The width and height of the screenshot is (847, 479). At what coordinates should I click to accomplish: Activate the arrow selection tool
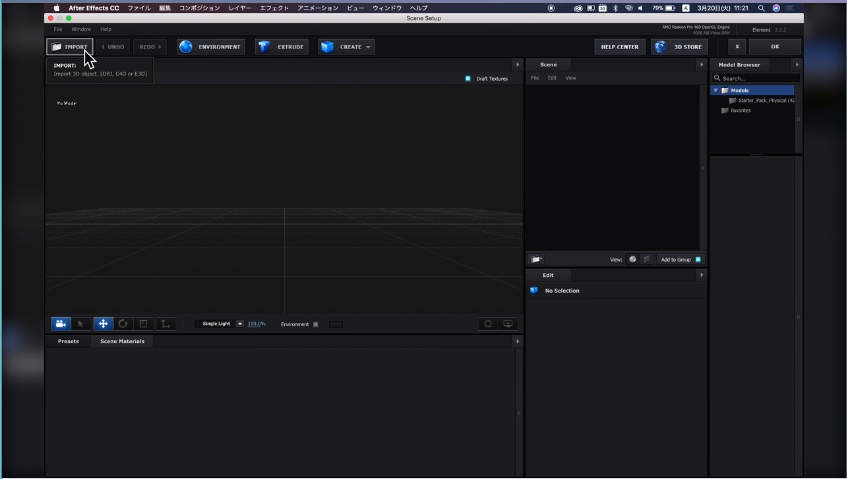(x=81, y=324)
